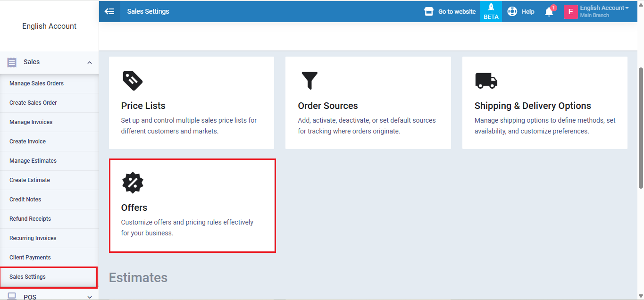644x300 pixels.
Task: Click the Go to website store icon
Action: coord(429,11)
